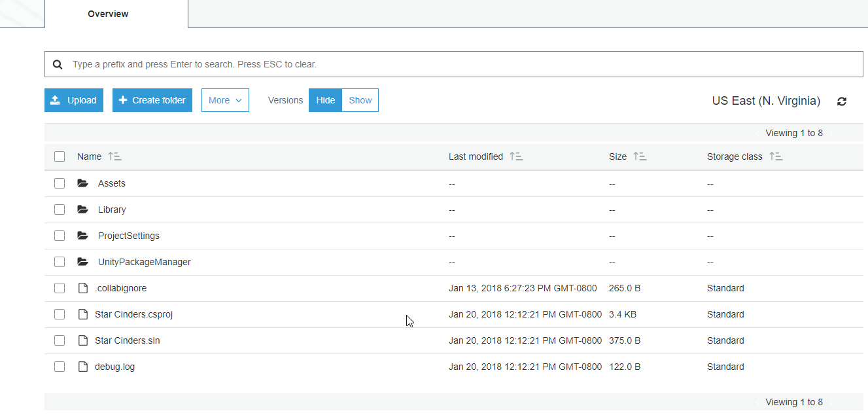Check the Star Cinders.csproj row checkbox
868x417 pixels.
(60, 314)
